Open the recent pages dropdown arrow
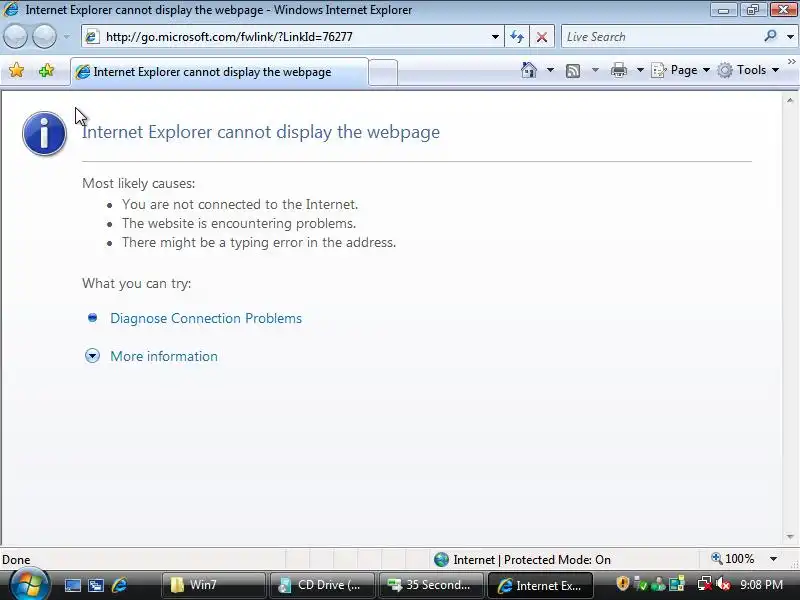 pyautogui.click(x=67, y=37)
